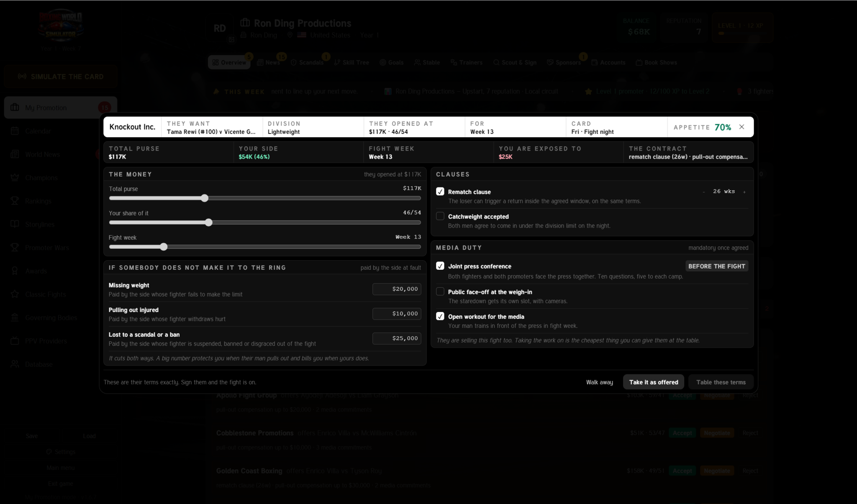Click Take it as offered

point(654,382)
